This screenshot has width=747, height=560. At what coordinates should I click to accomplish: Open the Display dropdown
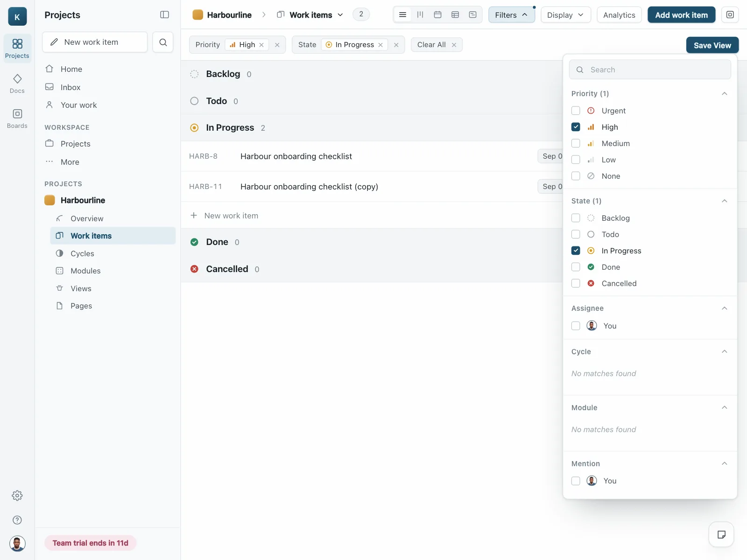point(566,15)
